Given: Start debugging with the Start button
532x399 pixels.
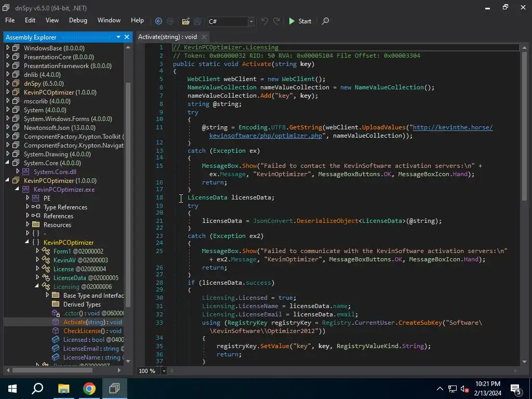Looking at the screenshot, I should tap(300, 21).
